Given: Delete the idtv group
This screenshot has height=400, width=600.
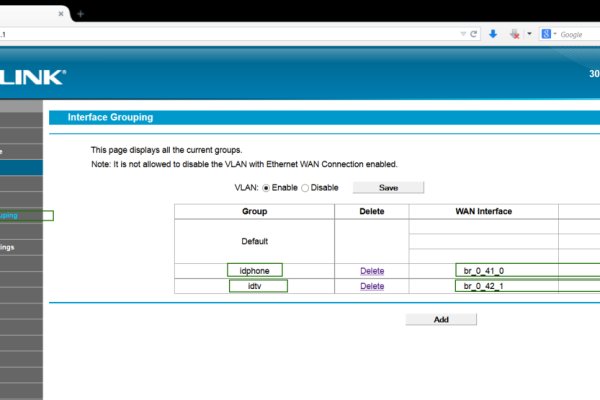Looking at the screenshot, I should [372, 286].
